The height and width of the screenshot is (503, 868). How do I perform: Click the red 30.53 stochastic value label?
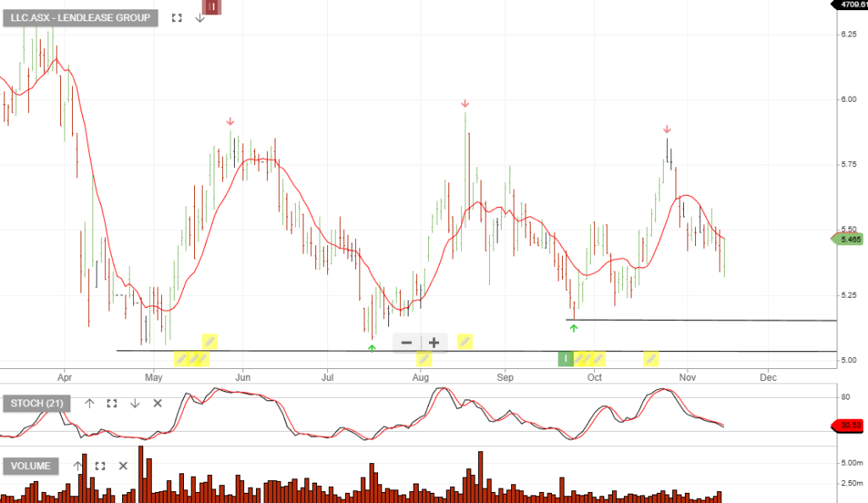[x=846, y=425]
